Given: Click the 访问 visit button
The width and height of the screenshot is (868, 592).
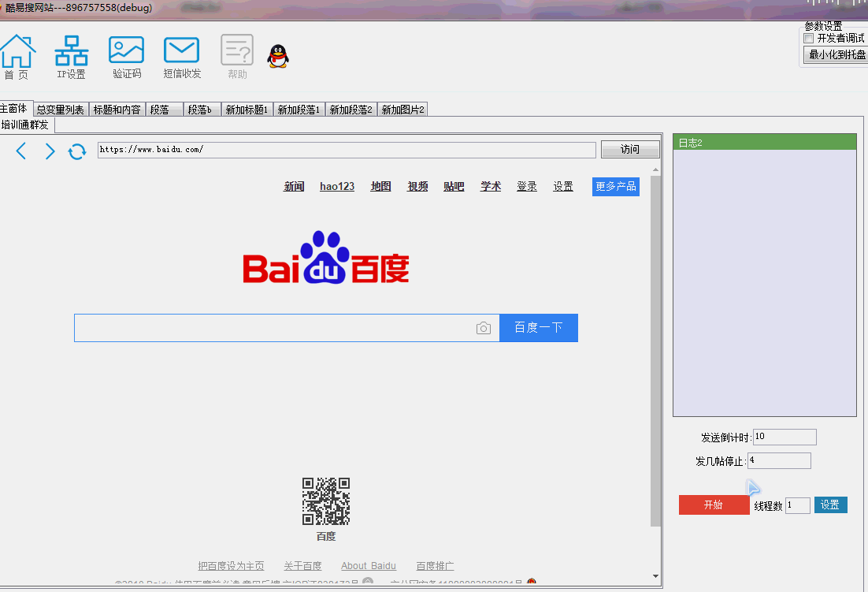Looking at the screenshot, I should click(x=630, y=149).
